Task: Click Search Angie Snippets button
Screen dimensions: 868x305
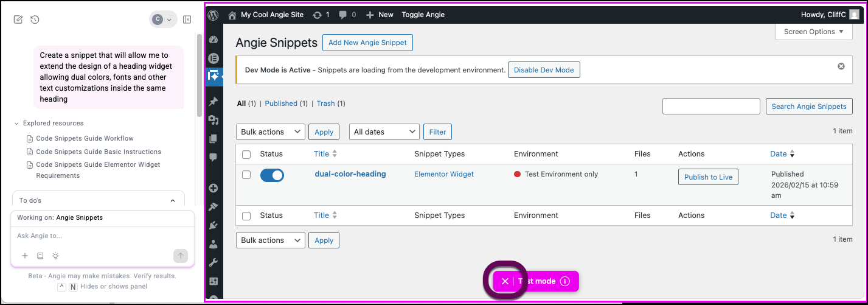Action: 809,107
